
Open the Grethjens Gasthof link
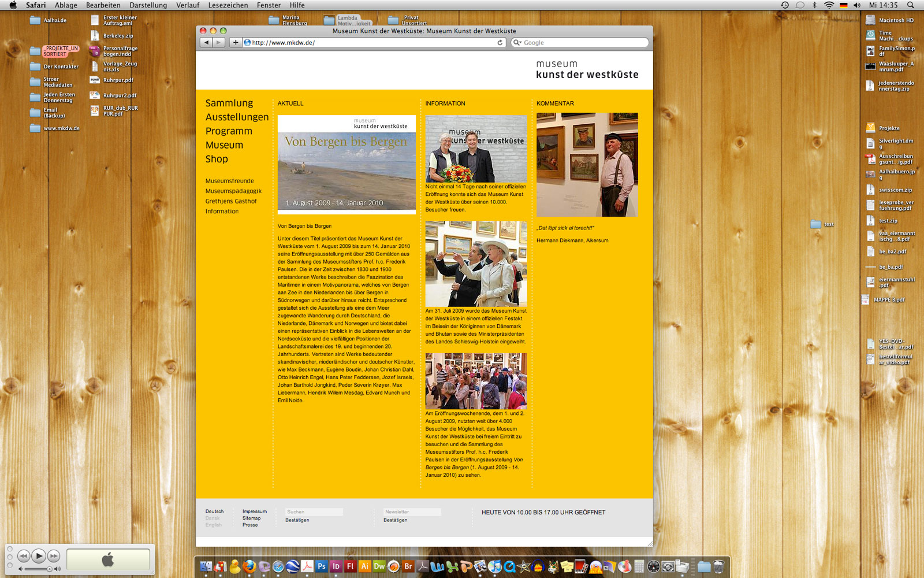(x=231, y=201)
